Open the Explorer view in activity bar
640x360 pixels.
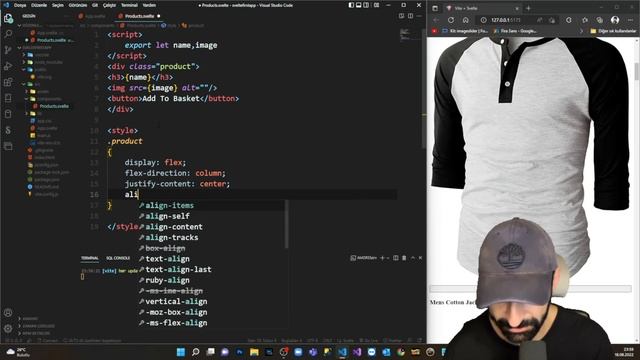8,18
